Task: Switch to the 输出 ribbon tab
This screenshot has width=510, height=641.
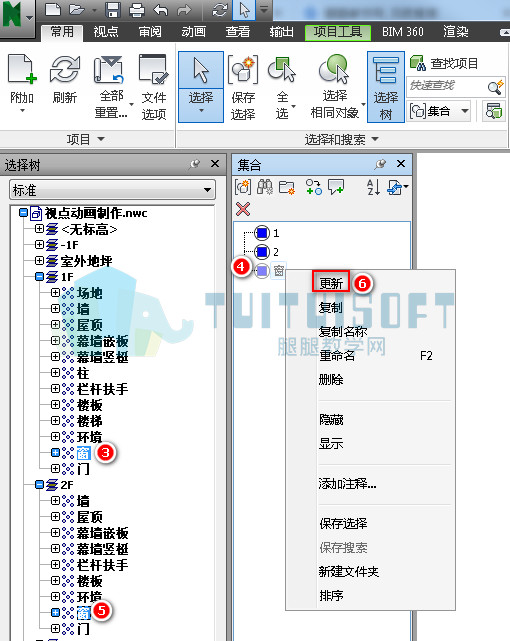Action: (x=282, y=32)
